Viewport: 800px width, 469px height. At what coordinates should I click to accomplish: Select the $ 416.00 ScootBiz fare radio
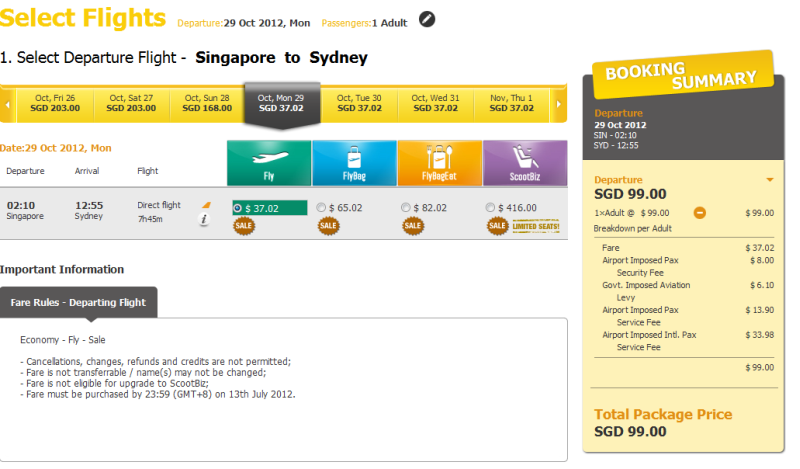coord(490,208)
